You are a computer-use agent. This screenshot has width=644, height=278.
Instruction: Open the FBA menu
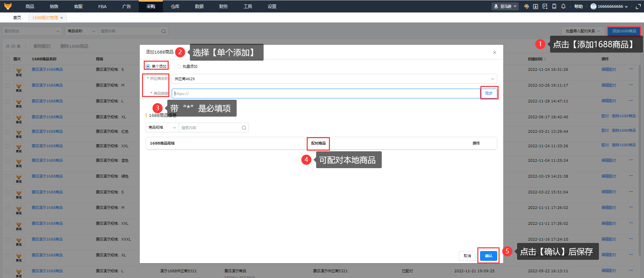(102, 6)
